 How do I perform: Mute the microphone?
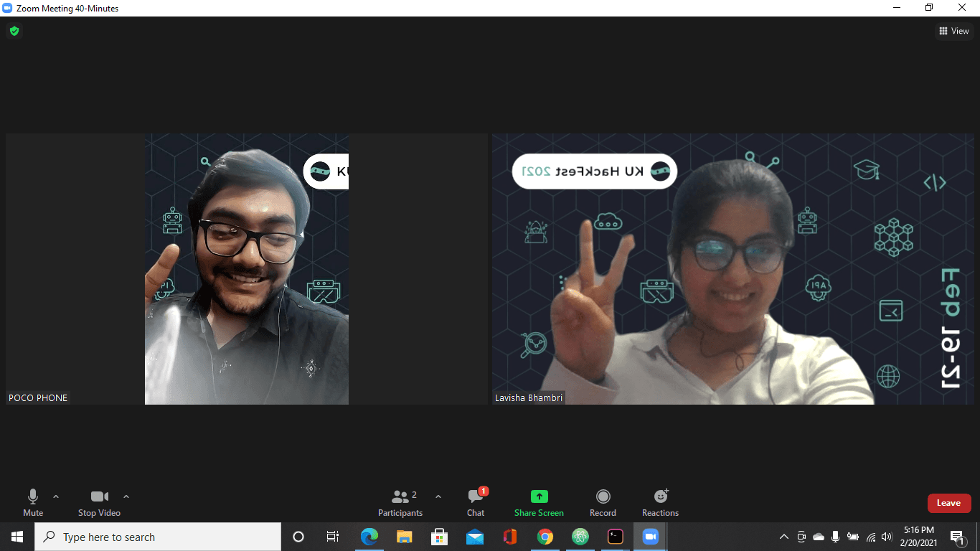point(33,502)
